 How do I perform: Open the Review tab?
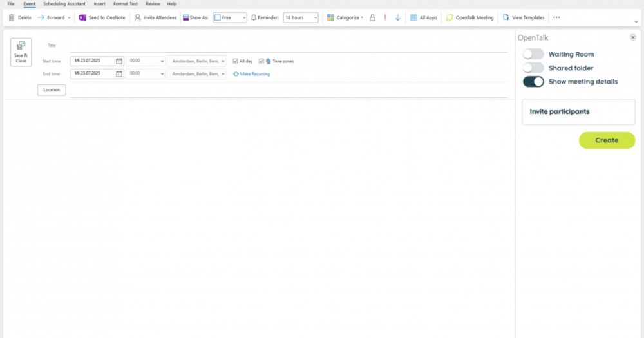tap(153, 4)
